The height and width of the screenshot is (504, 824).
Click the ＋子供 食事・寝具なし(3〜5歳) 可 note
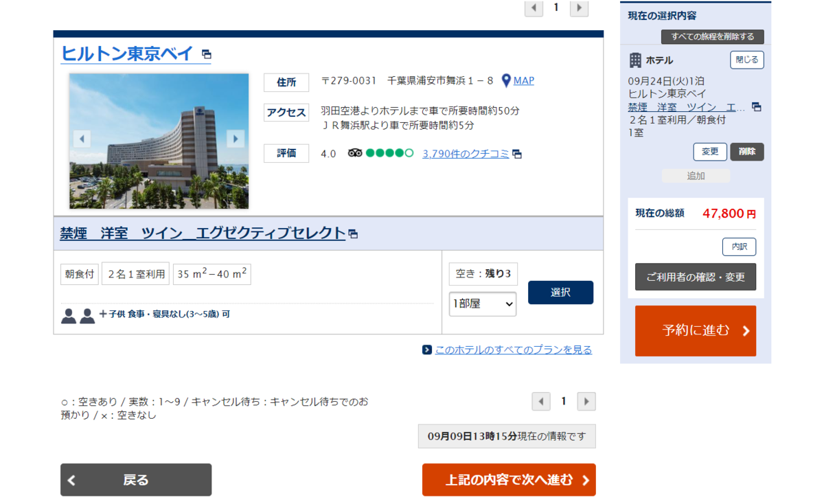[x=165, y=314]
